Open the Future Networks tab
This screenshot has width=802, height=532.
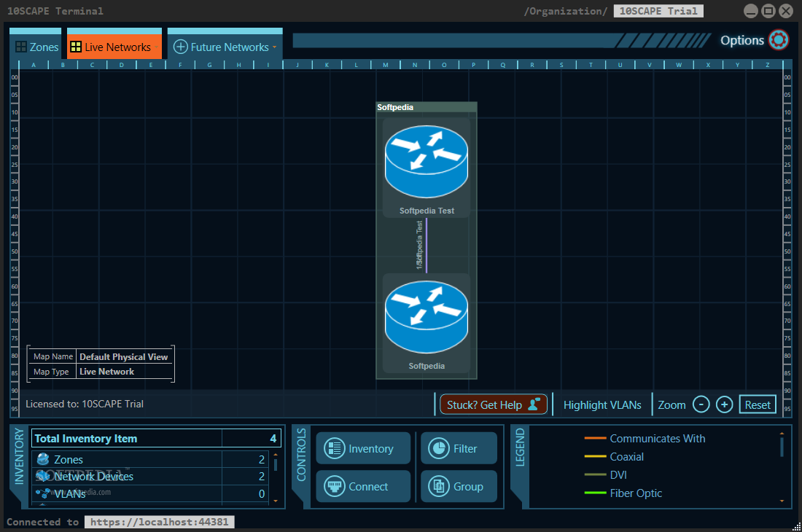pyautogui.click(x=225, y=44)
